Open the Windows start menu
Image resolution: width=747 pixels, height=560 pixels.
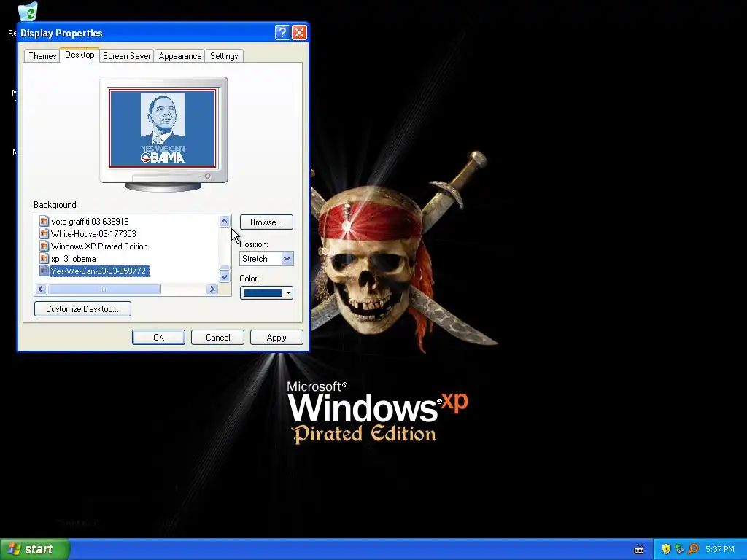pyautogui.click(x=35, y=549)
